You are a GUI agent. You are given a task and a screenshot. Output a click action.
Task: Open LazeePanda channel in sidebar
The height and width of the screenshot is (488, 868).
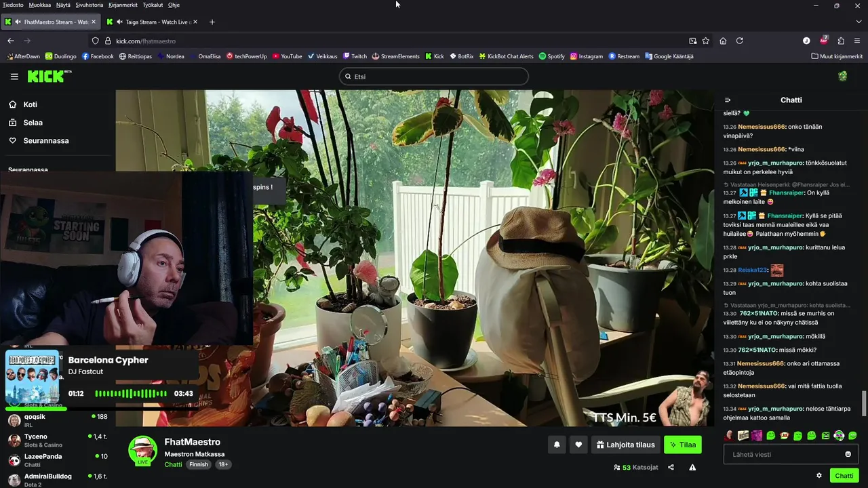click(x=58, y=460)
